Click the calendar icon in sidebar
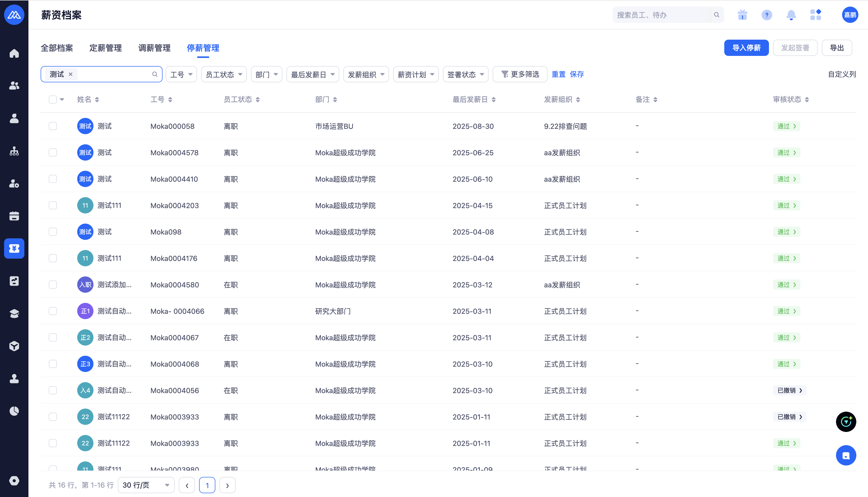The image size is (868, 497). [x=14, y=216]
